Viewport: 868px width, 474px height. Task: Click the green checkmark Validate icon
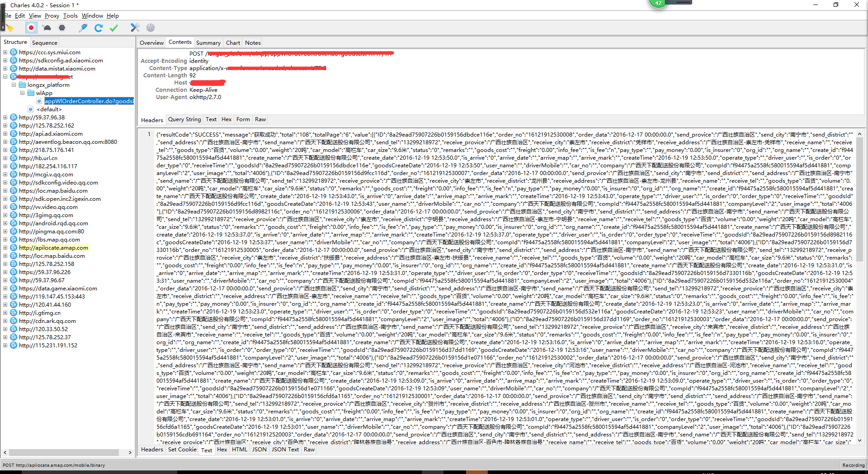pos(114,28)
